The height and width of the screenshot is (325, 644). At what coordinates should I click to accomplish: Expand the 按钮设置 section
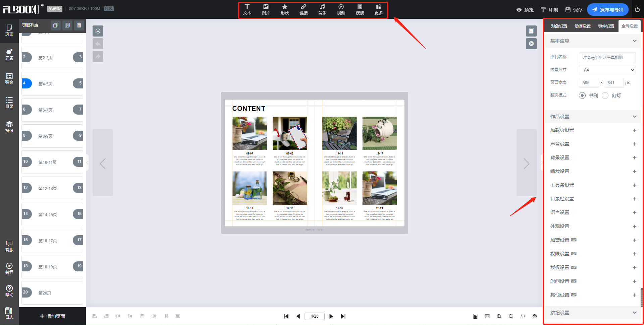pos(593,313)
